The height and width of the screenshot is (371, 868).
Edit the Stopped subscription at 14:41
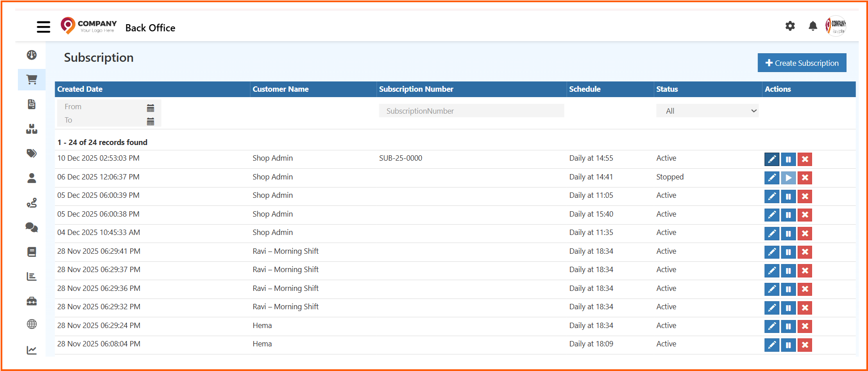click(x=772, y=178)
